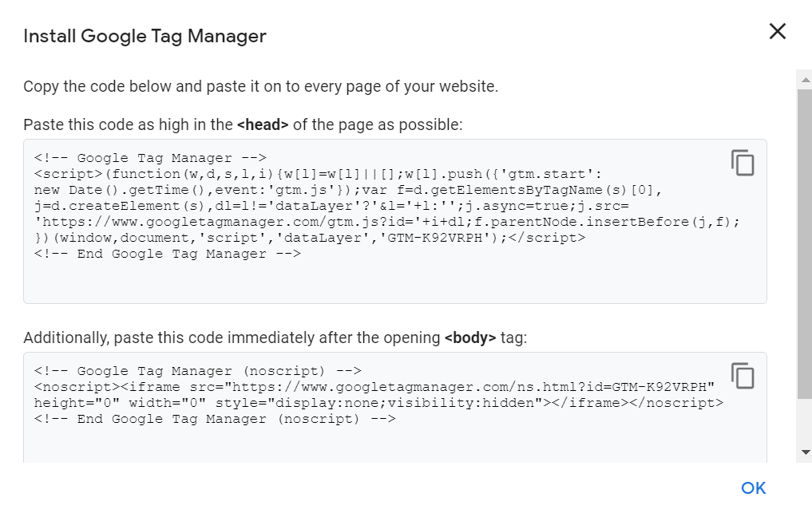This screenshot has height=517, width=812.
Task: Click the 'Google Tag Manager (noscript)' comment line
Action: click(198, 371)
